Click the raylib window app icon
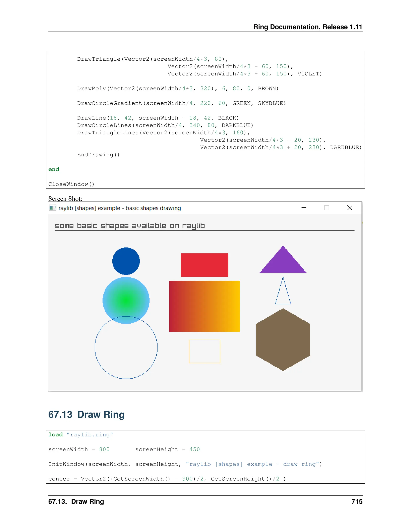The image size is (411, 532). [52, 208]
